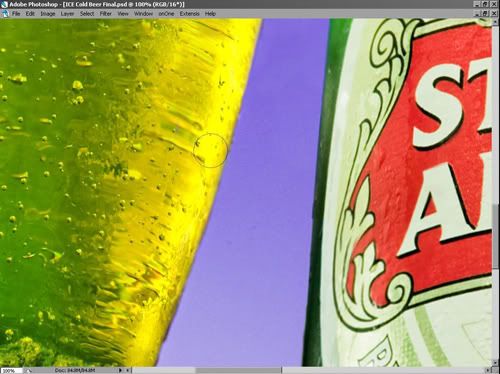Open the Image menu
Image resolution: width=500 pixels, height=374 pixels.
click(48, 14)
